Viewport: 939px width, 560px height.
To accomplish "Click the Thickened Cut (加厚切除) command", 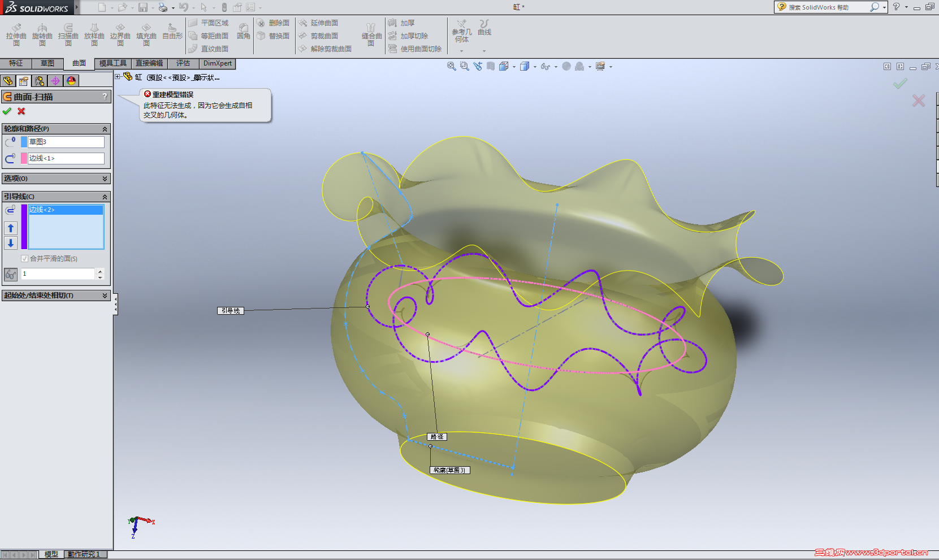I will pos(408,36).
